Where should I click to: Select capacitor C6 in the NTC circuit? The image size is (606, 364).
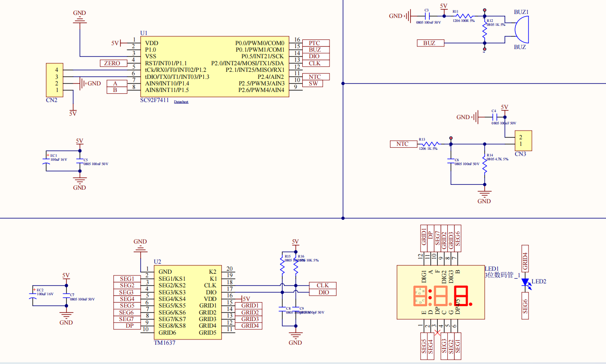pyautogui.click(x=451, y=160)
